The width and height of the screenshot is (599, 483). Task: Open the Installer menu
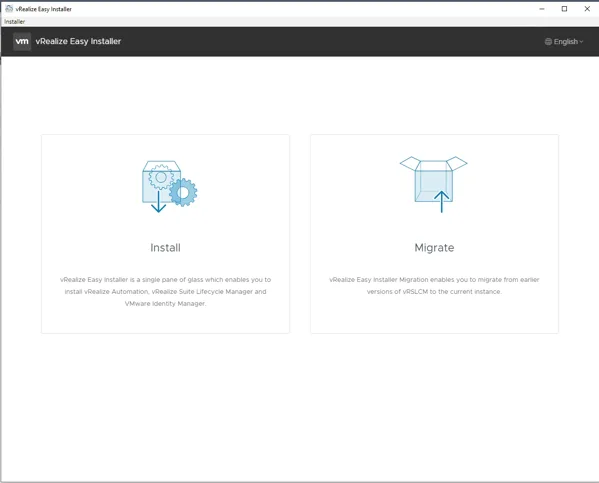(15, 22)
